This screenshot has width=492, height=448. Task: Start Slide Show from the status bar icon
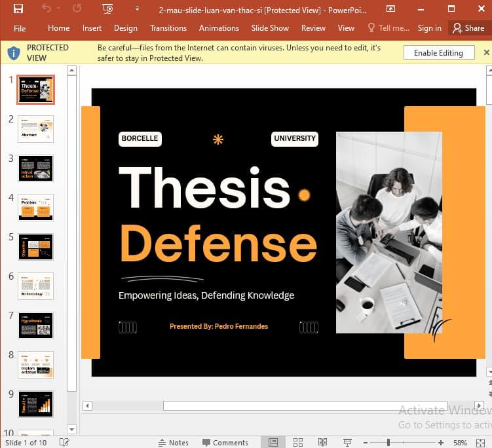click(347, 443)
